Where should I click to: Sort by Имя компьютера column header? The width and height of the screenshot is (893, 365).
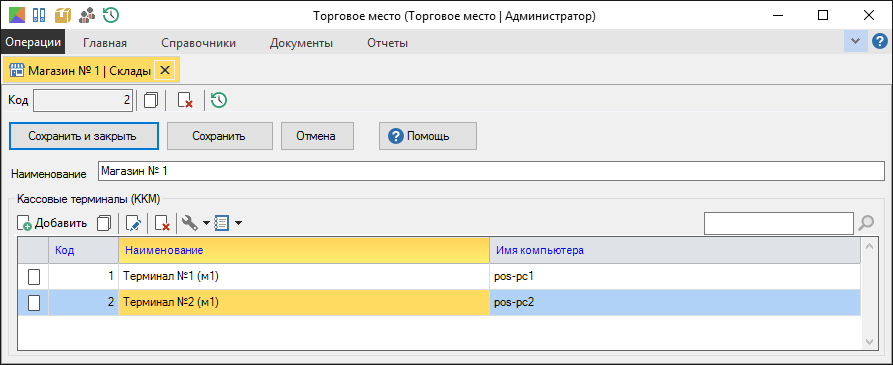[x=675, y=251]
